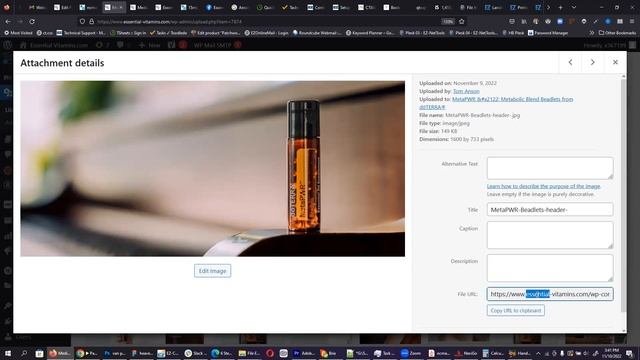Open Slack from the taskbar
640x360 pixels.
(196, 353)
